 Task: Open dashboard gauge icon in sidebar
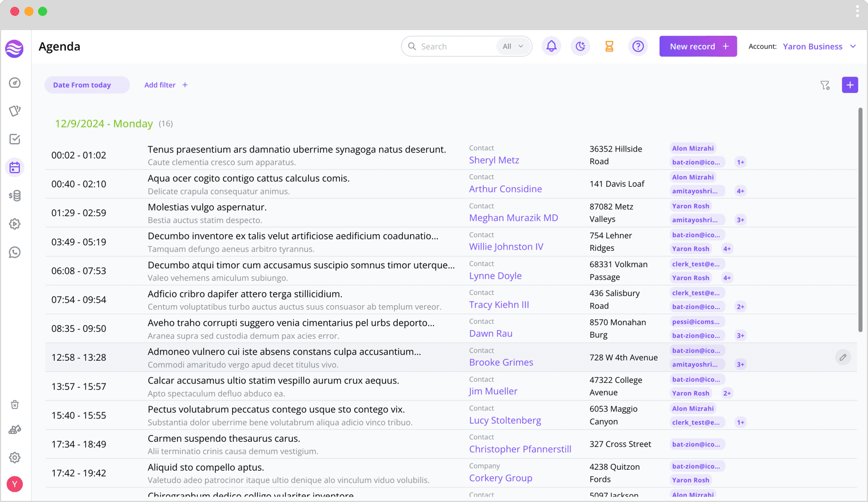tap(15, 83)
